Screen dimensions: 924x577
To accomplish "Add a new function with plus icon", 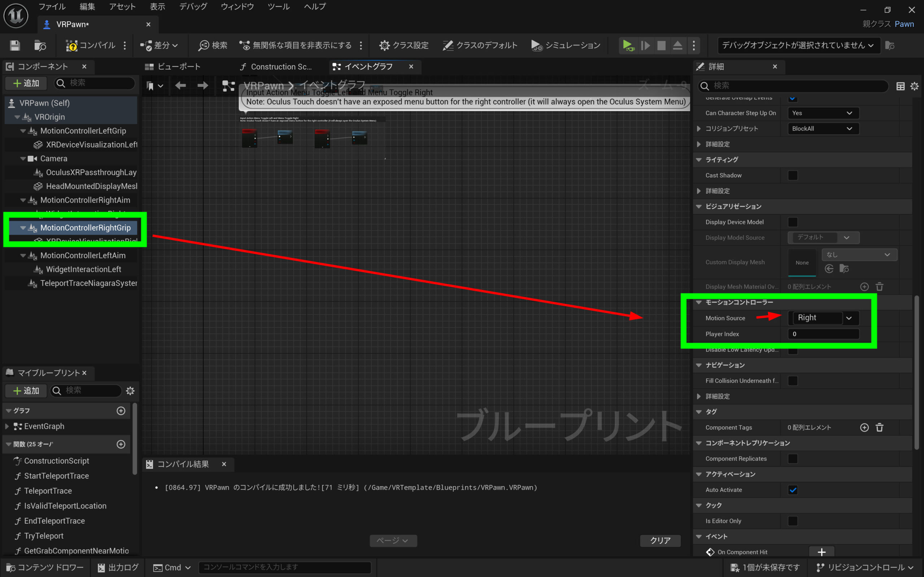I will click(121, 444).
